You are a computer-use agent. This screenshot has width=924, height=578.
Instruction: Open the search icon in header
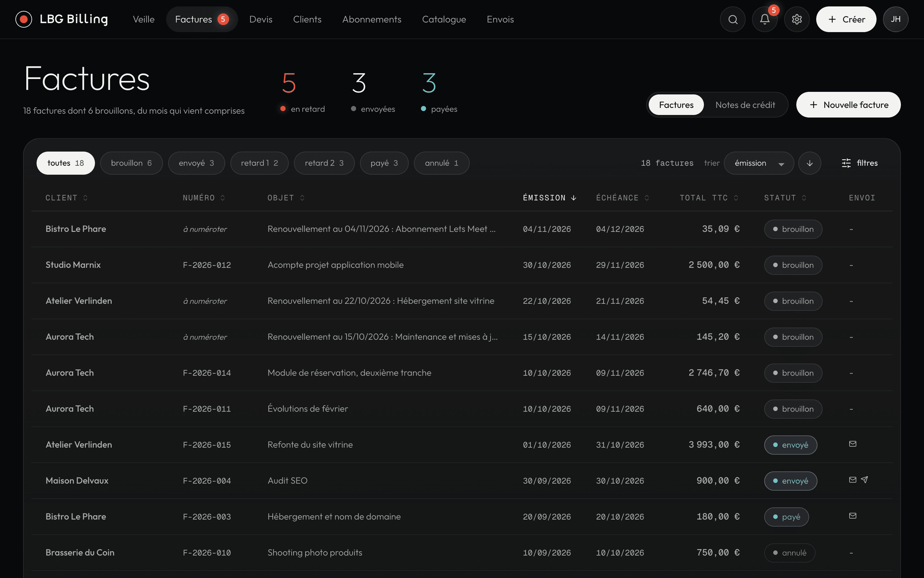pos(732,19)
